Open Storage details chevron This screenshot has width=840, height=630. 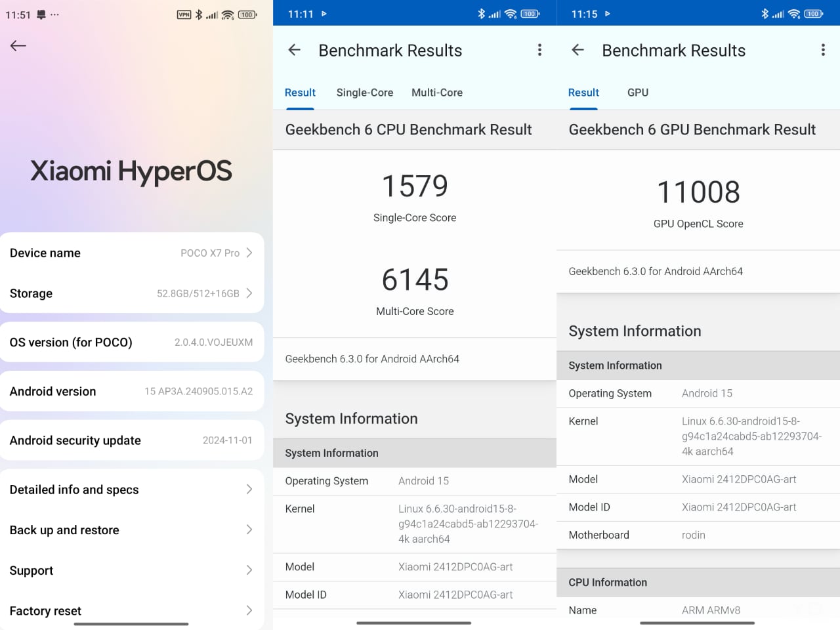(249, 293)
